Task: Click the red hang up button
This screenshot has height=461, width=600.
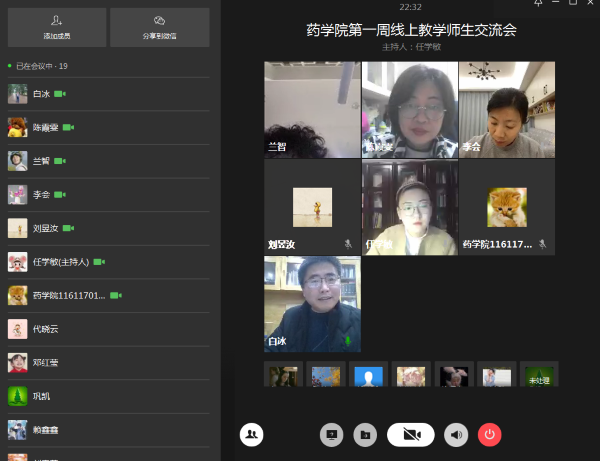Action: [490, 434]
